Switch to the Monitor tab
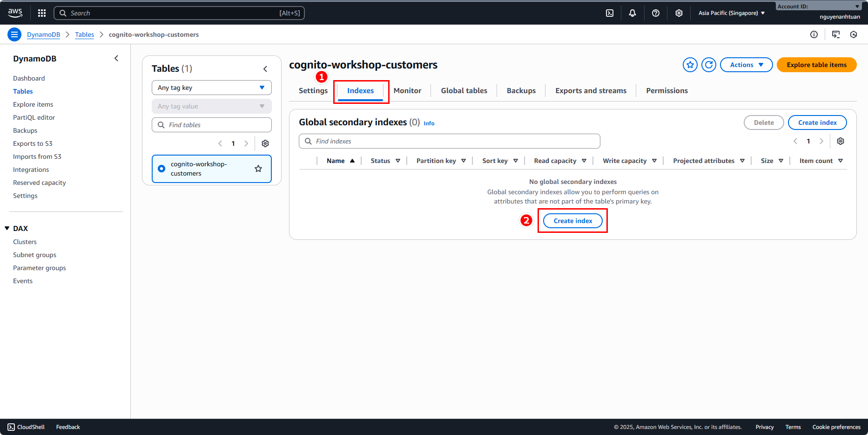868x435 pixels. pyautogui.click(x=407, y=90)
